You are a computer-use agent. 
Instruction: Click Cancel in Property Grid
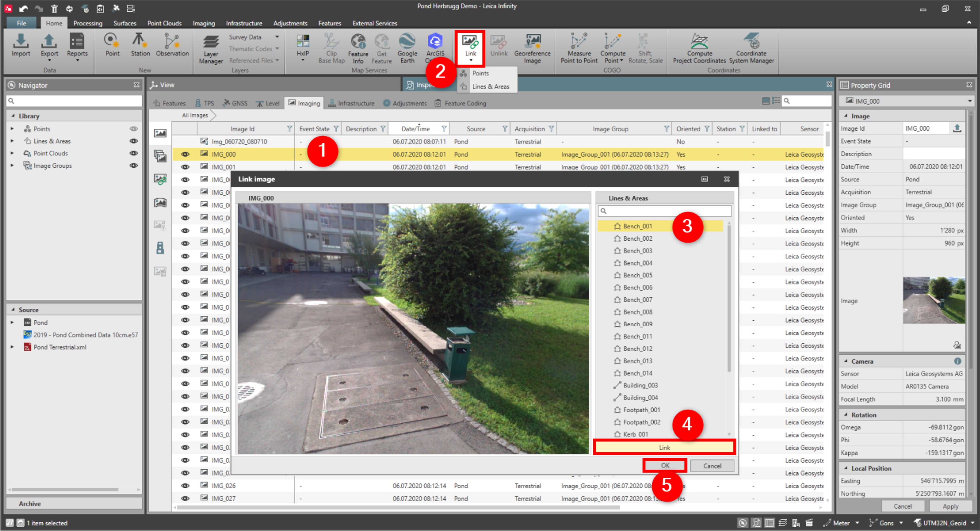(902, 506)
